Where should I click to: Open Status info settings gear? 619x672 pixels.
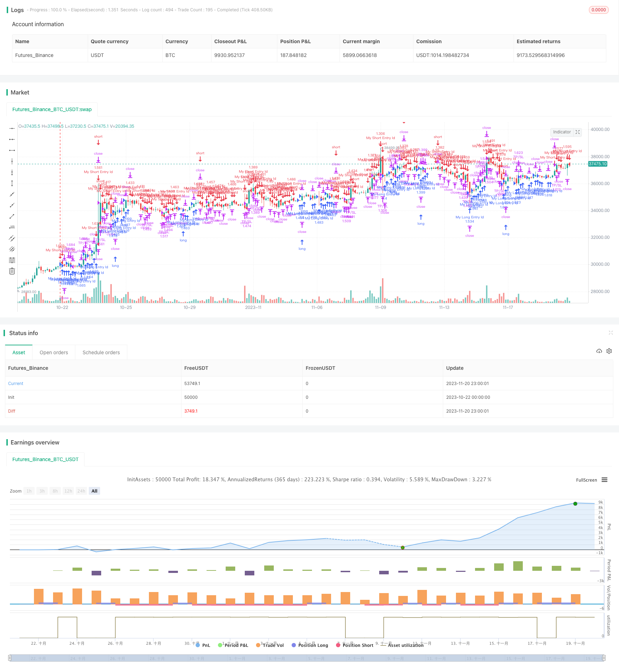pos(609,351)
